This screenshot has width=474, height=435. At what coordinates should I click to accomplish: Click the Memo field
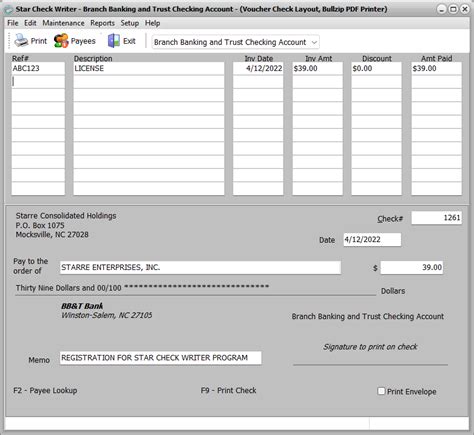[160, 358]
